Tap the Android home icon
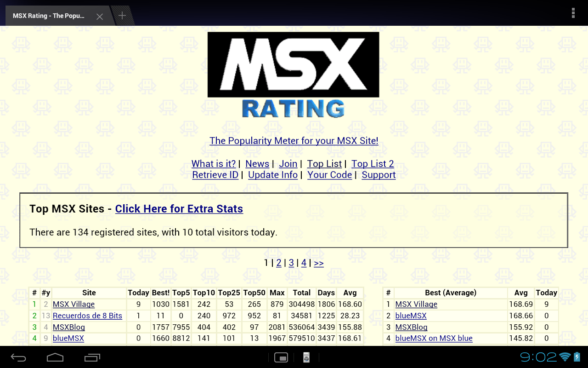The width and height of the screenshot is (588, 368). (x=55, y=357)
